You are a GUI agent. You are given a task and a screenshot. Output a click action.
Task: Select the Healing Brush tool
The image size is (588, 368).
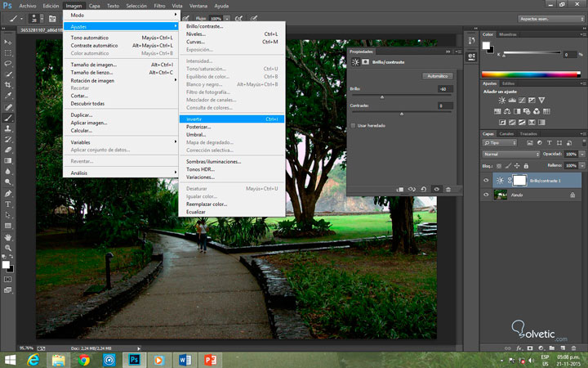[x=8, y=107]
